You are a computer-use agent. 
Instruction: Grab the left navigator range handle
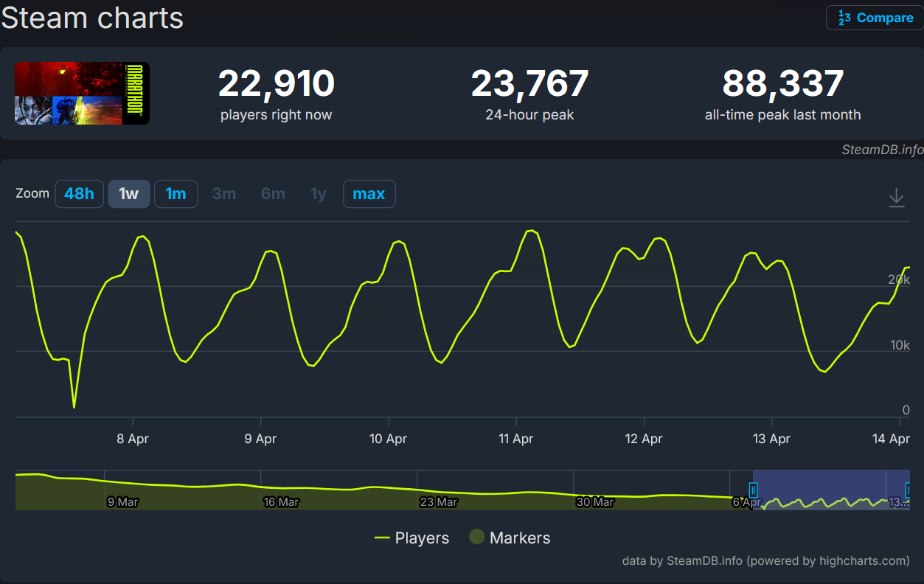753,490
